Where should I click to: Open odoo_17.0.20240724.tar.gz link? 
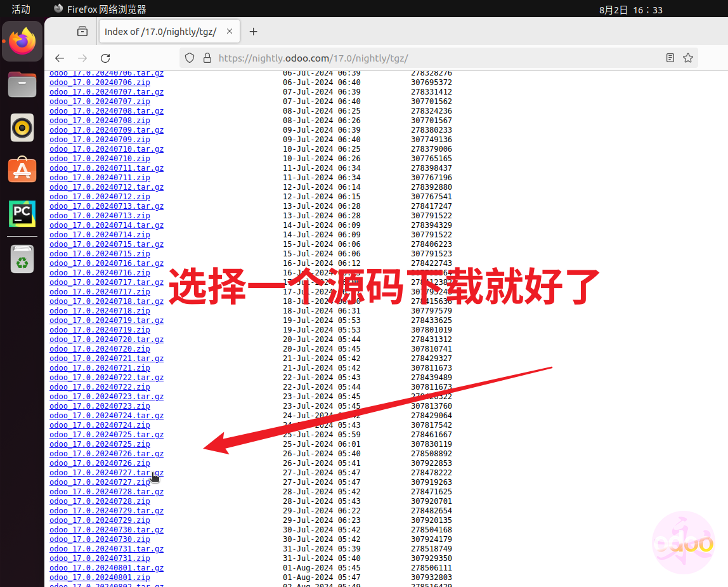107,416
